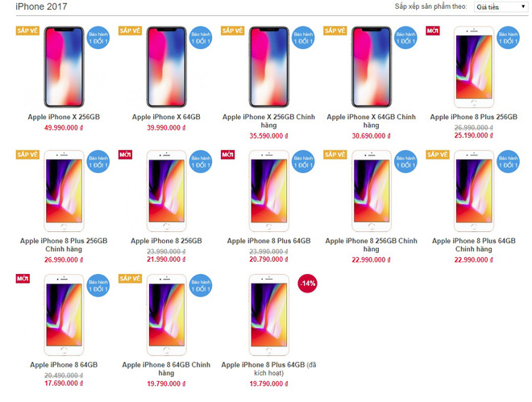Viewport: 532px width, 402px height.
Task: Click iPhone 8 256GB Chính hãng phone image
Action: coord(372,191)
